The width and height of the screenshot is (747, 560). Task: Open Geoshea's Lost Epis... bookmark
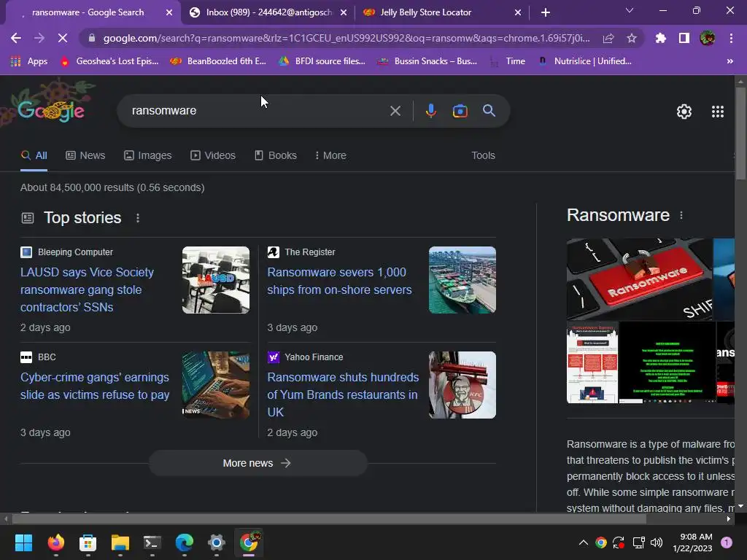point(109,61)
